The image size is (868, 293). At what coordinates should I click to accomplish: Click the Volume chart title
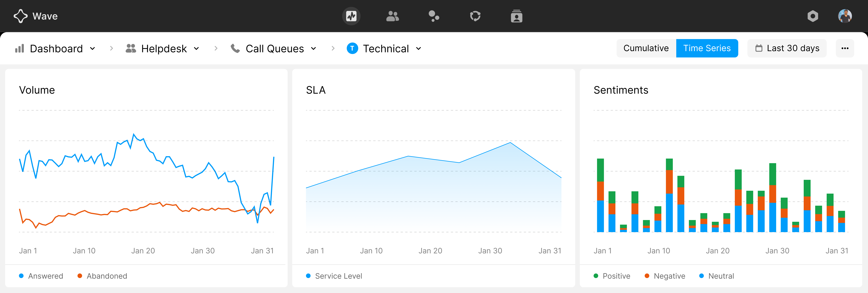tap(37, 90)
